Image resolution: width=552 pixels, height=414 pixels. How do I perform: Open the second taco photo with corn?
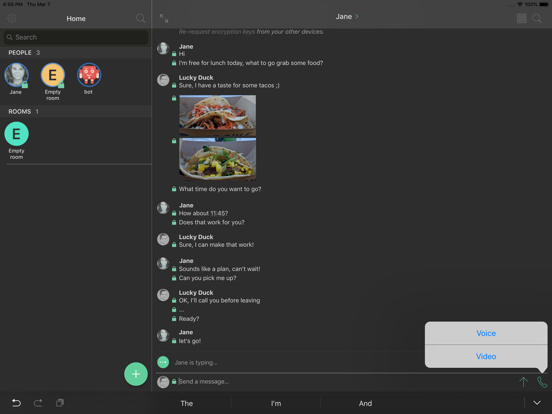click(x=218, y=159)
